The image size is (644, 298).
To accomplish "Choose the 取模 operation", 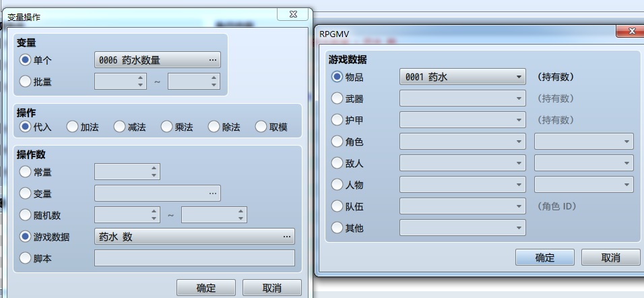I will tap(261, 127).
